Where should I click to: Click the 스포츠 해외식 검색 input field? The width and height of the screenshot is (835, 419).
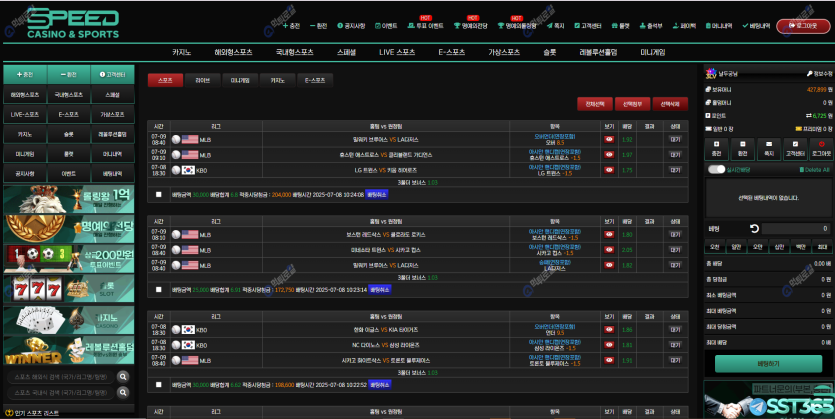pyautogui.click(x=61, y=377)
